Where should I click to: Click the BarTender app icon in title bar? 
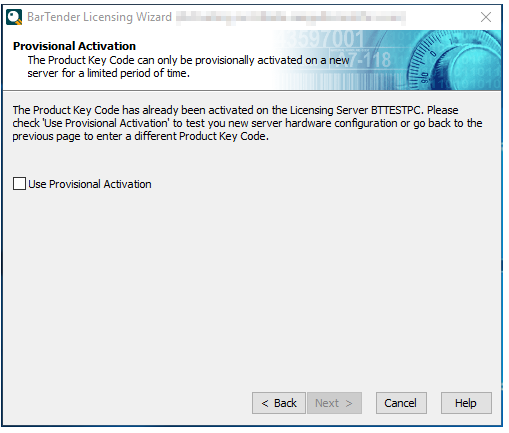point(14,17)
